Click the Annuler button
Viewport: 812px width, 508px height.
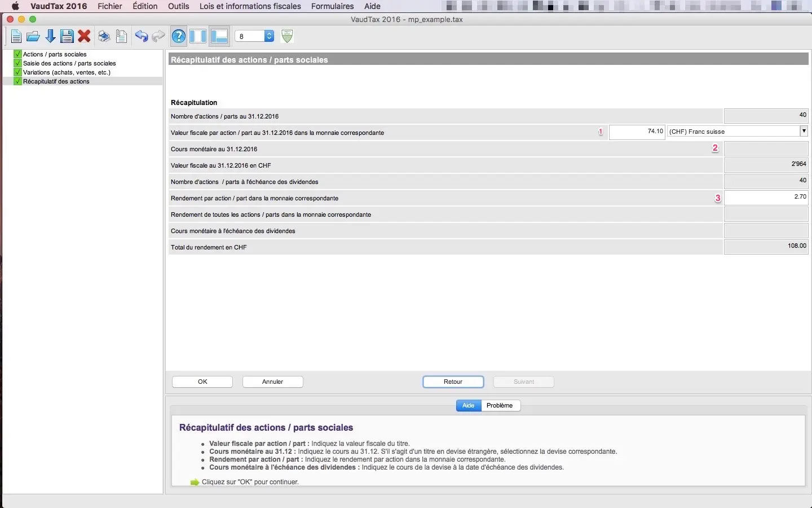tap(272, 382)
